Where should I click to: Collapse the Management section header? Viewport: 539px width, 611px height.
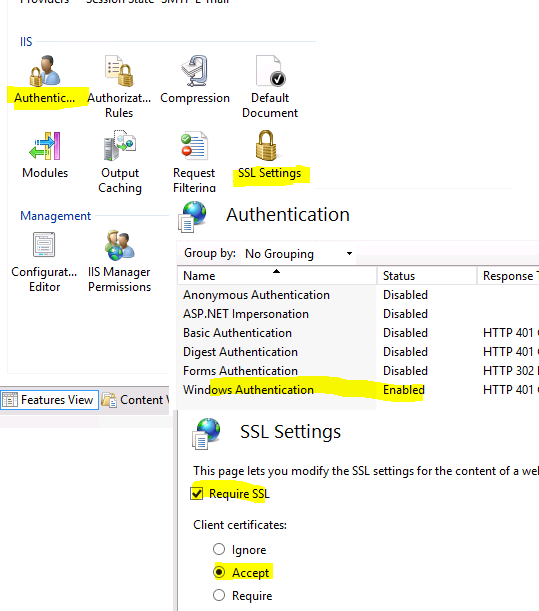[x=55, y=216]
